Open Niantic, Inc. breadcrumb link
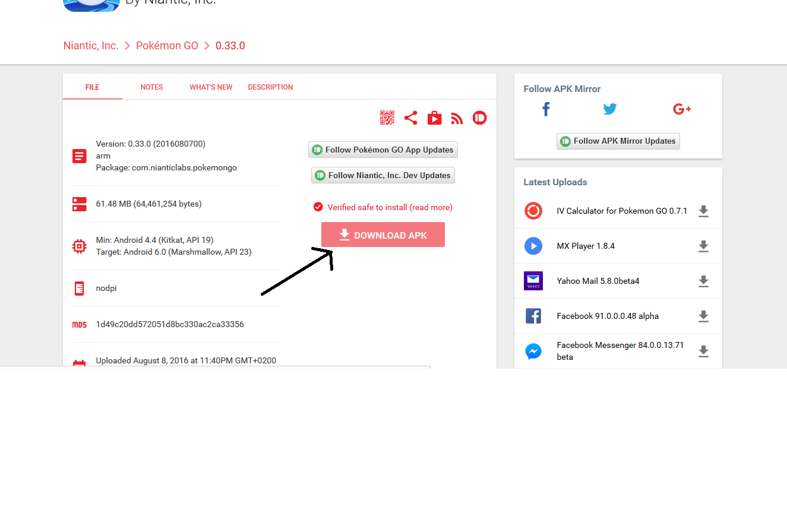The width and height of the screenshot is (787, 532). (91, 46)
